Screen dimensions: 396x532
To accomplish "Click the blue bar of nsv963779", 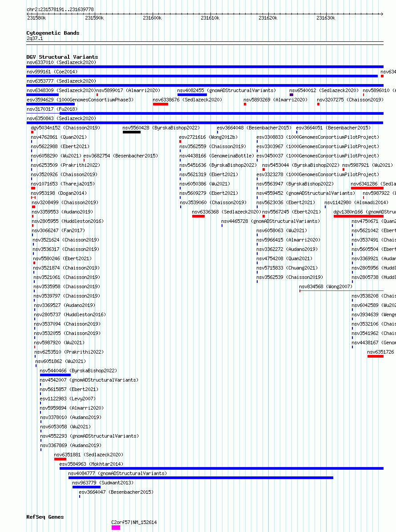I will (x=86, y=487).
